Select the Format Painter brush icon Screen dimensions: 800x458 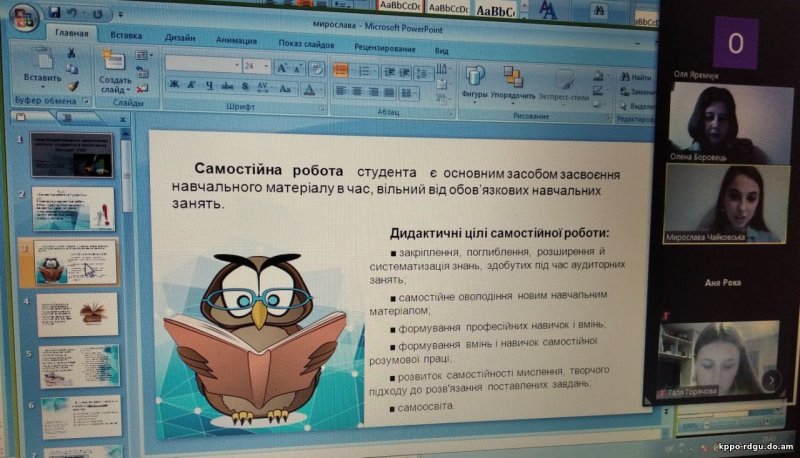click(72, 86)
